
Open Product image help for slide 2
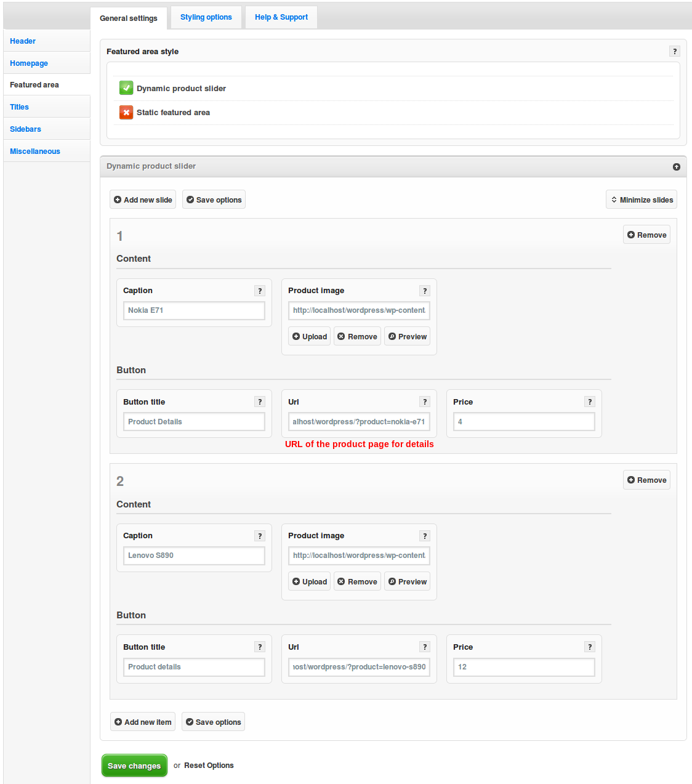point(425,536)
